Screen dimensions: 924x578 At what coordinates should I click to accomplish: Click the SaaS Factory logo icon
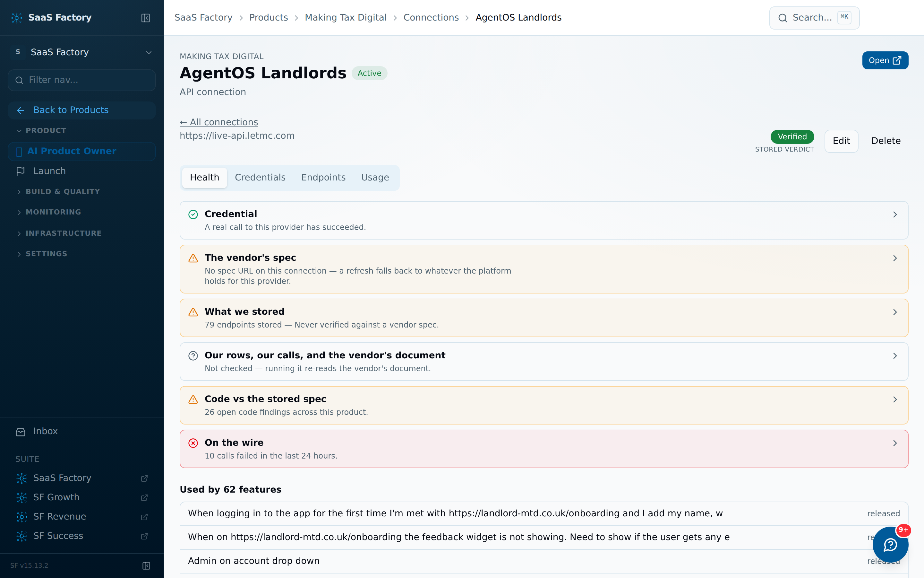[x=17, y=18]
